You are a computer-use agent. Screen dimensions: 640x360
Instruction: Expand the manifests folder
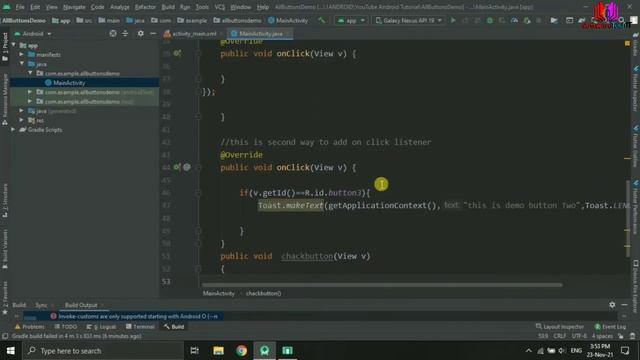click(x=22, y=54)
